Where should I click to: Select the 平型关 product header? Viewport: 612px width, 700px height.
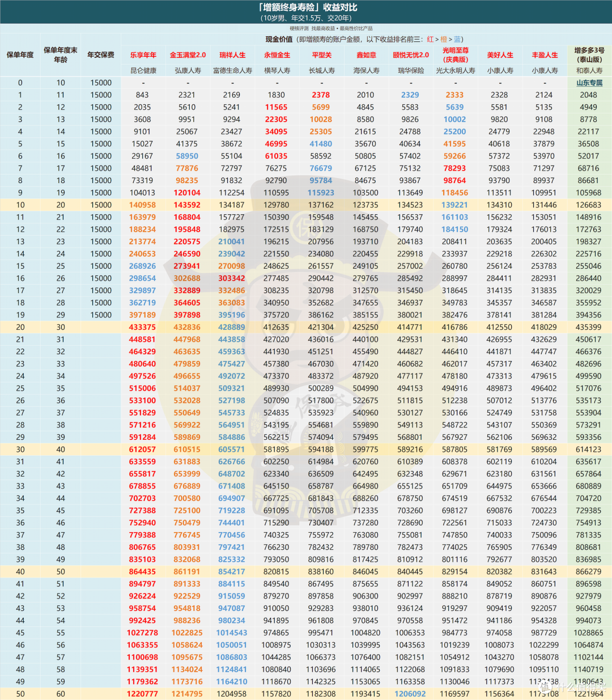(321, 55)
